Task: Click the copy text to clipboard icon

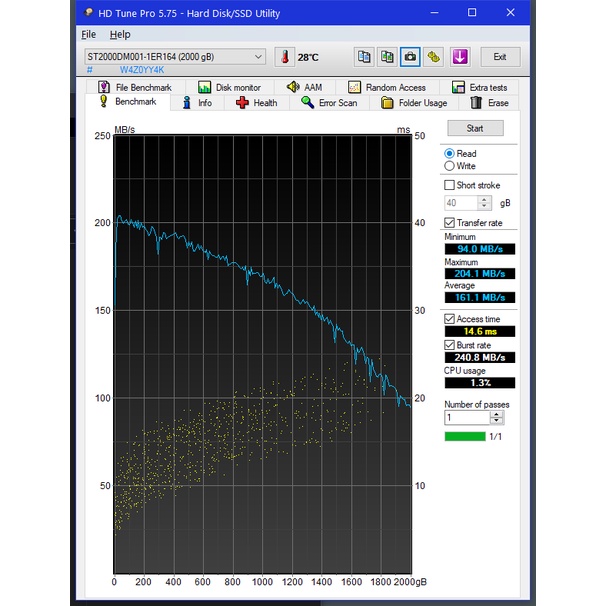Action: click(365, 57)
